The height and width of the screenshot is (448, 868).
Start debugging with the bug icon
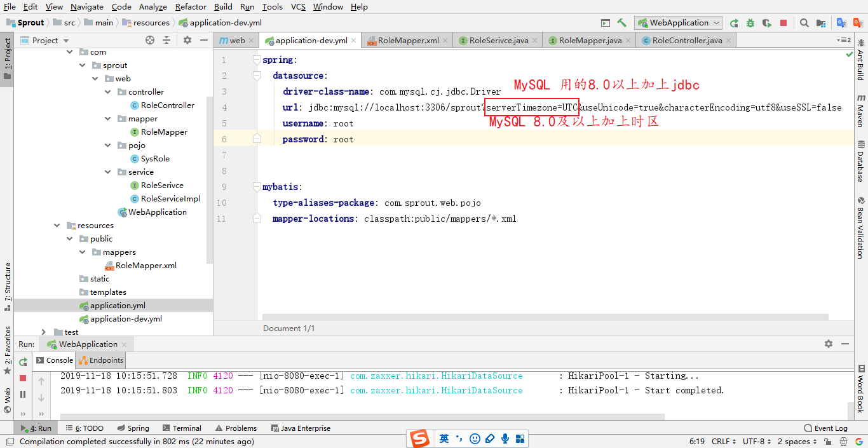pyautogui.click(x=750, y=23)
